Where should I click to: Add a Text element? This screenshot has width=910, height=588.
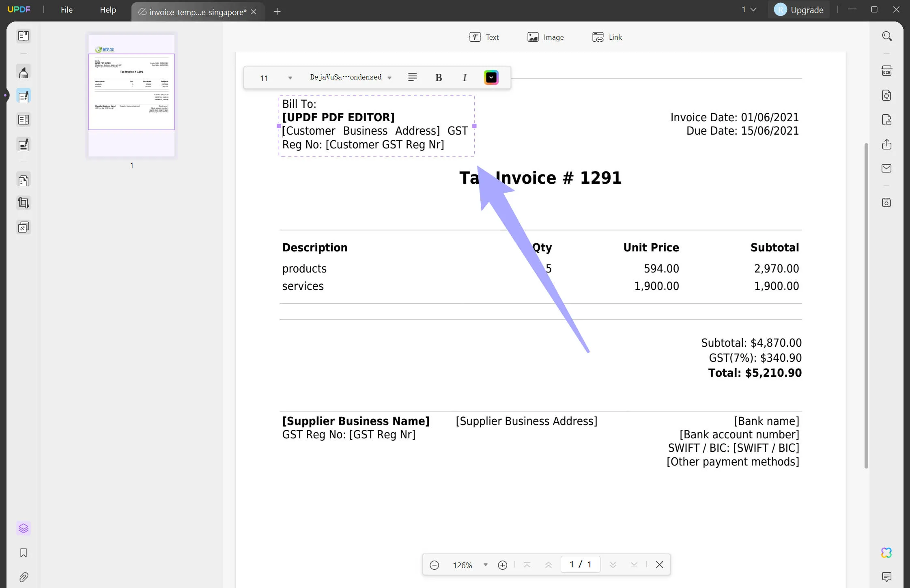click(x=484, y=37)
